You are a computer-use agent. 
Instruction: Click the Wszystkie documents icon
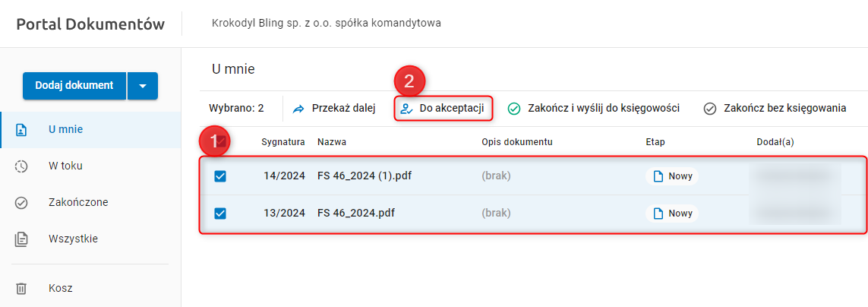[21, 239]
